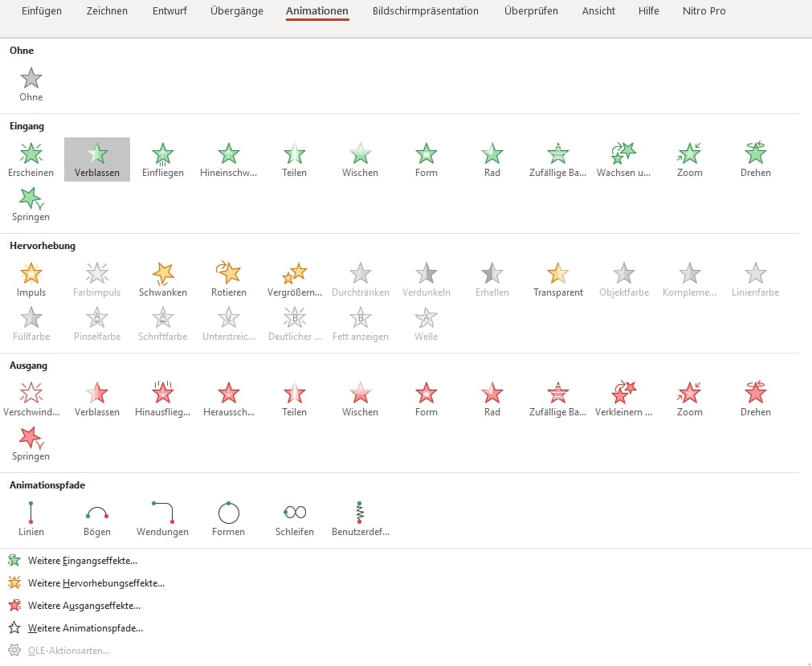Open 'Weitere Eingangseffekte...' option
Viewport: 812px width, 666px height.
(82, 561)
